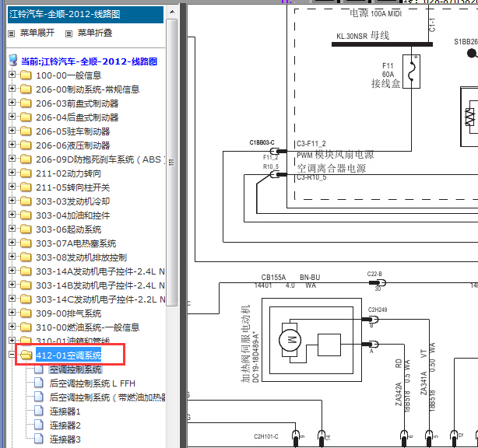Select the 412-01空调系统 tree item
Image resolution: width=478 pixels, height=448 pixels.
click(x=69, y=355)
